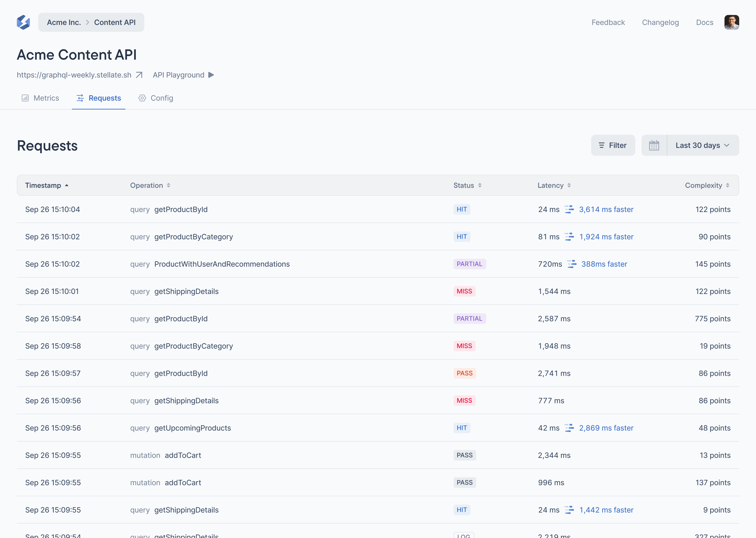756x538 pixels.
Task: Toggle sort arrows on Operation column
Action: (169, 185)
